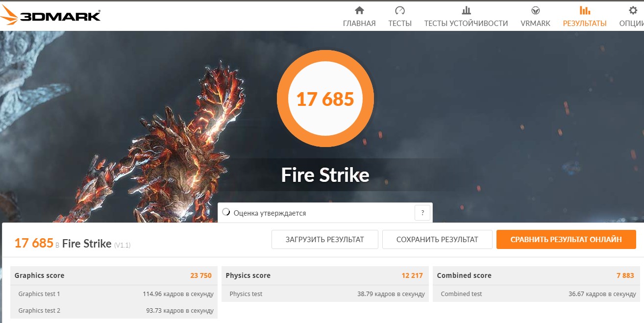Click the Оценка утверждается status text
The height and width of the screenshot is (323, 644).
point(270,213)
